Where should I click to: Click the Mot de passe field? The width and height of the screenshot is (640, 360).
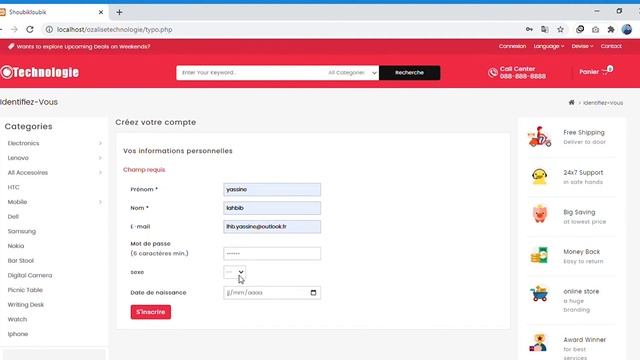[x=272, y=253]
